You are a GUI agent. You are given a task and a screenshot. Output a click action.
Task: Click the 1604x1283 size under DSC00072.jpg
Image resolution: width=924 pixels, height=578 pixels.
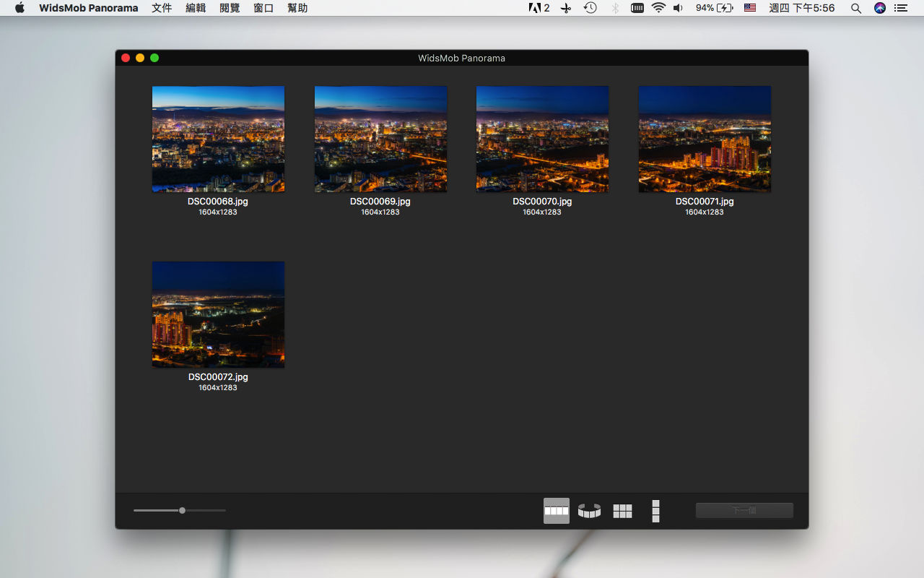point(218,388)
